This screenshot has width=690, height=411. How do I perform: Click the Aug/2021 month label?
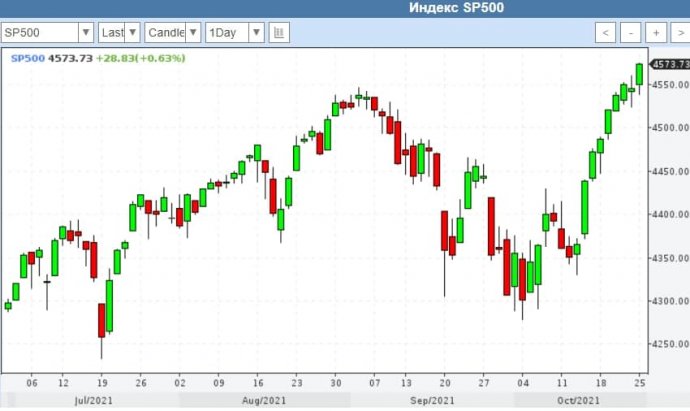(266, 398)
